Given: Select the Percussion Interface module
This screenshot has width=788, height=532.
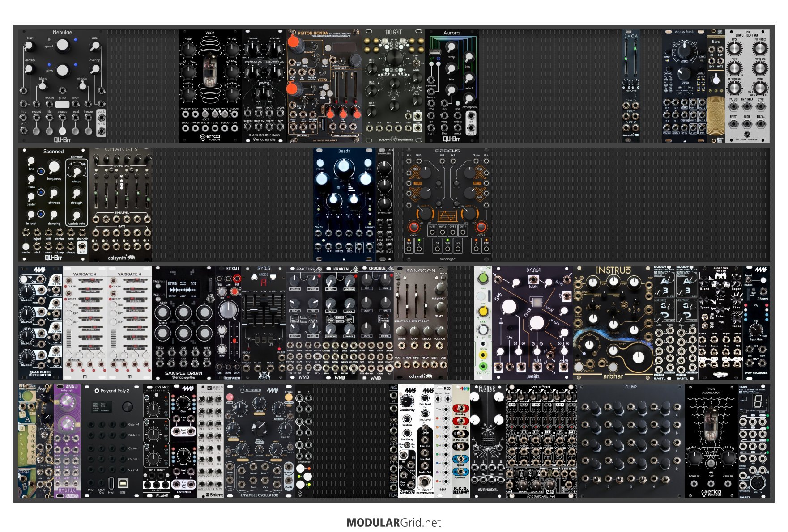Looking at the screenshot, I should [x=407, y=441].
